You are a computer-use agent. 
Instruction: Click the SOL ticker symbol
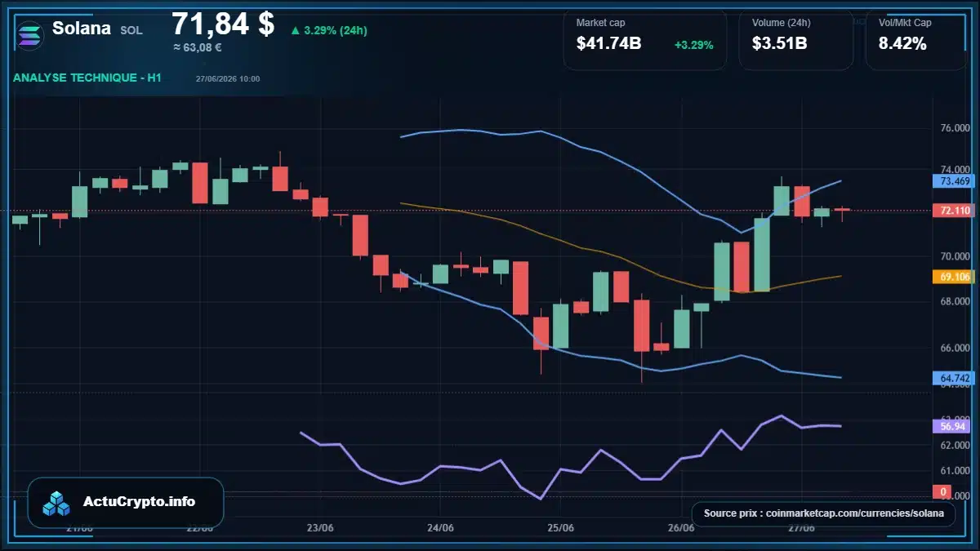131,30
